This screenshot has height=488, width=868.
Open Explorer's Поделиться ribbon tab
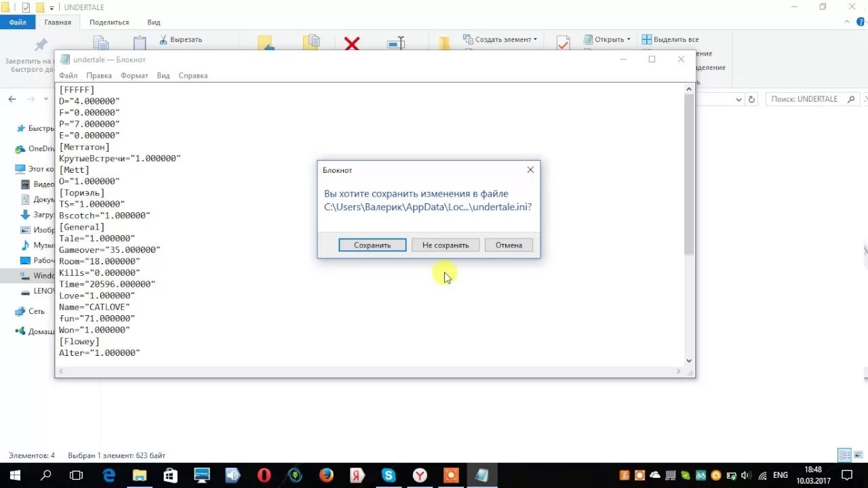[x=109, y=22]
